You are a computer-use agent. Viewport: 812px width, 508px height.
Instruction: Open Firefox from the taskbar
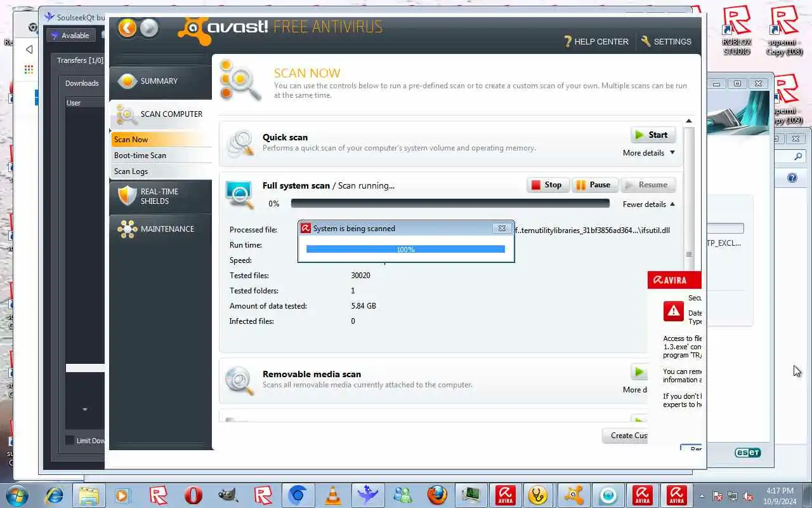coord(437,495)
